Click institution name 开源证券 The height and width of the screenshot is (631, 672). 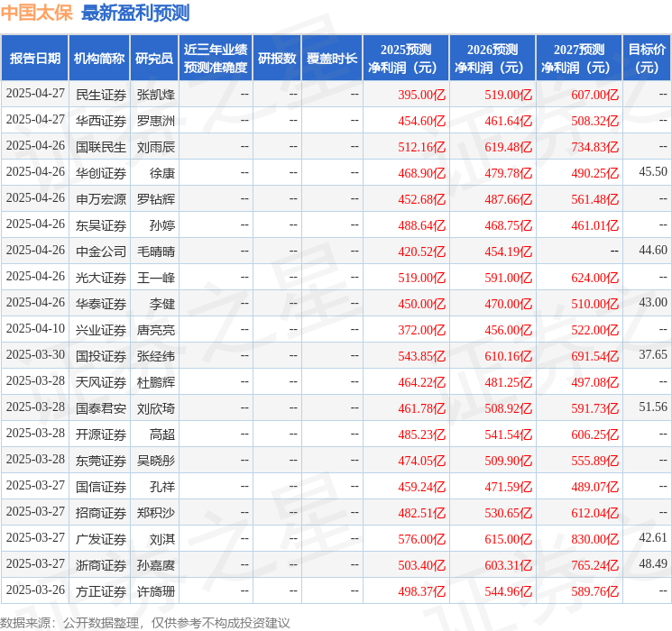tap(101, 434)
